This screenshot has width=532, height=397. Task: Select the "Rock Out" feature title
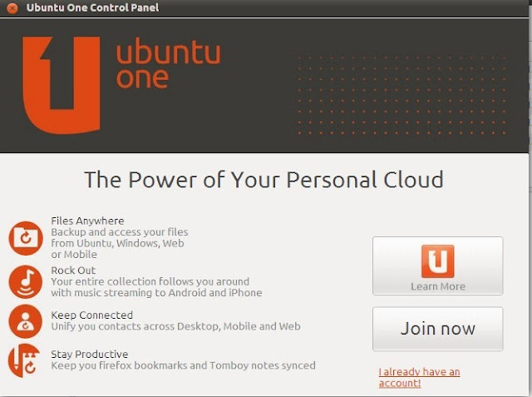[73, 270]
